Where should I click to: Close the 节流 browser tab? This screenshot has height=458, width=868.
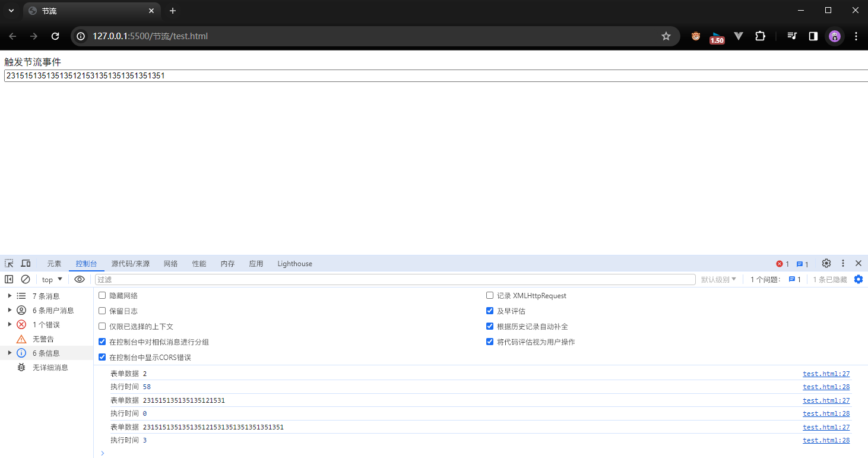tap(151, 11)
